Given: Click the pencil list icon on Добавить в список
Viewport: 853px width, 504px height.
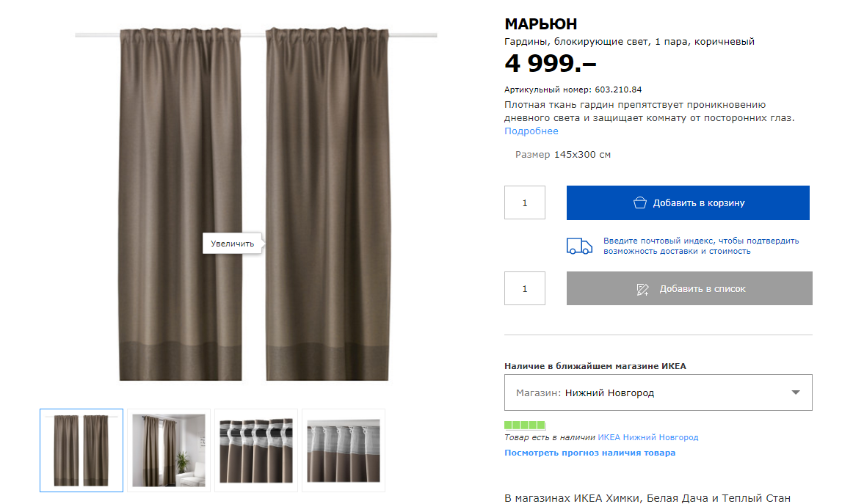Looking at the screenshot, I should coord(642,289).
